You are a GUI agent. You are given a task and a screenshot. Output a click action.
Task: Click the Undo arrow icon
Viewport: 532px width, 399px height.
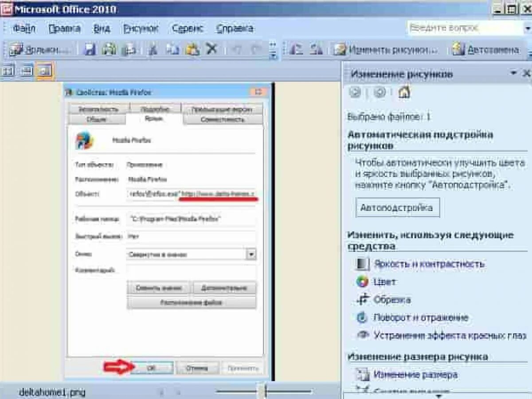[238, 49]
